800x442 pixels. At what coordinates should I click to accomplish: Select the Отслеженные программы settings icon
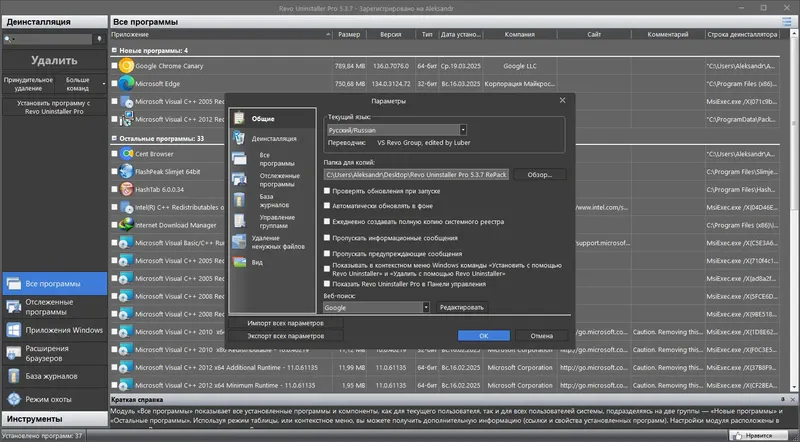point(239,179)
